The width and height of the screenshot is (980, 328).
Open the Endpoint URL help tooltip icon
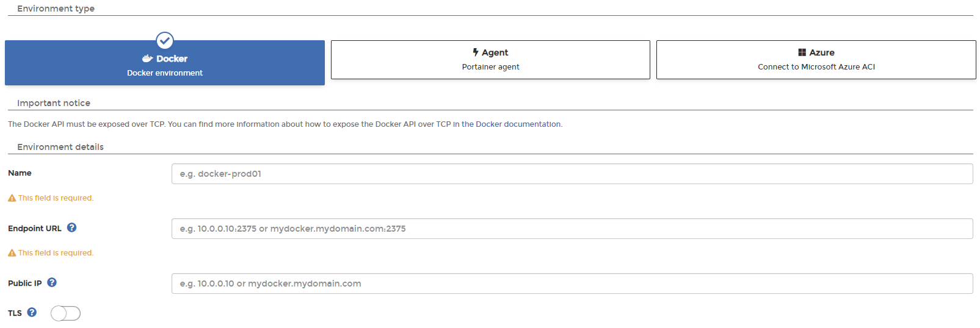click(x=71, y=227)
